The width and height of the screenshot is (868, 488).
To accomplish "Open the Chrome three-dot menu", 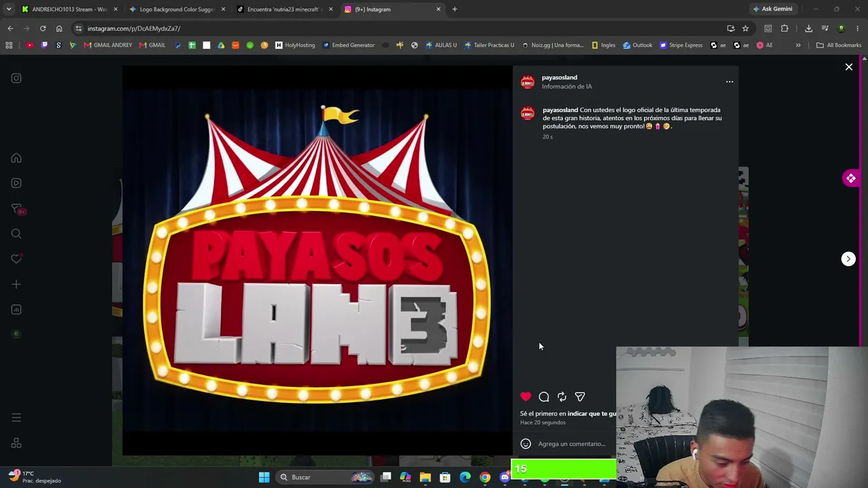I will pos(858,28).
